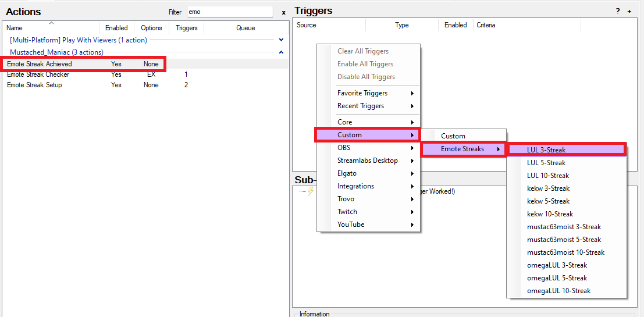The image size is (644, 317).
Task: Expand the Multi-Platform Play With Viewers group
Action: [x=282, y=40]
